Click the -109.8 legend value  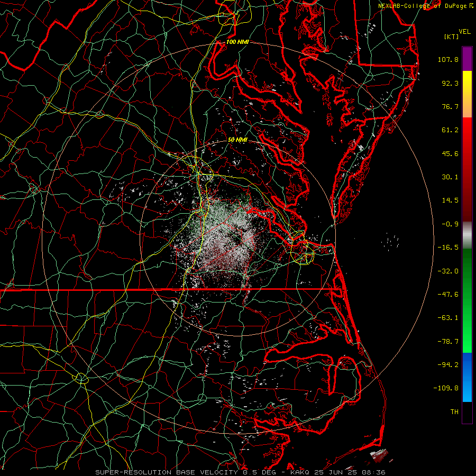[446, 388]
